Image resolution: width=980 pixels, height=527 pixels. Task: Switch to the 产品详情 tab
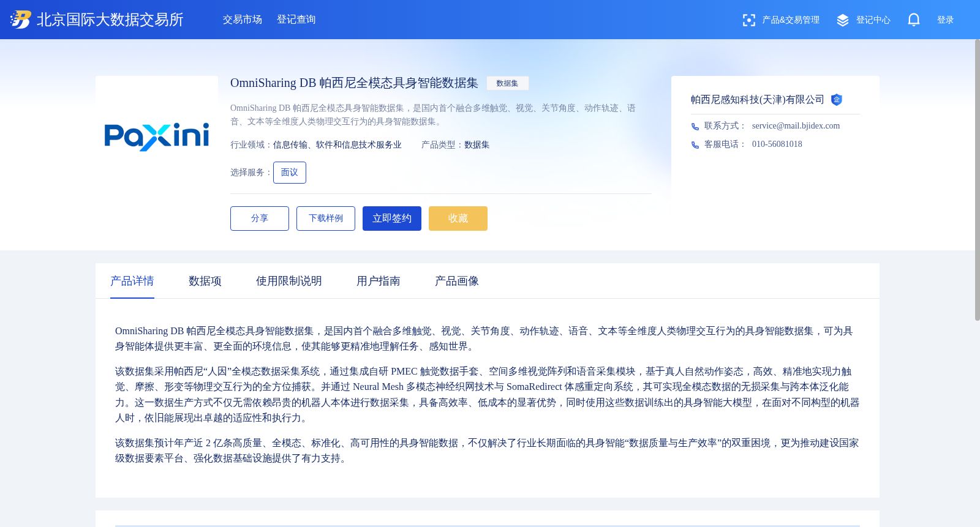[x=132, y=281]
